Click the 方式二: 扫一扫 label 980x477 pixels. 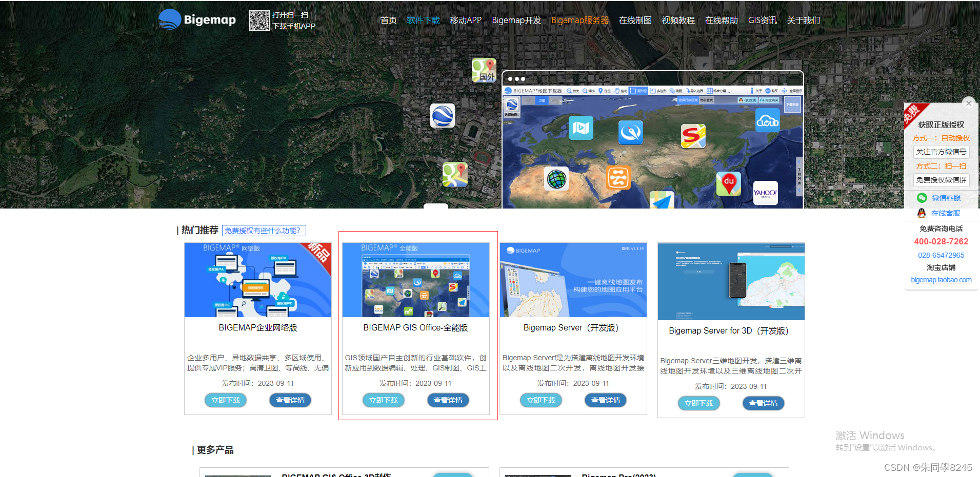(x=941, y=166)
